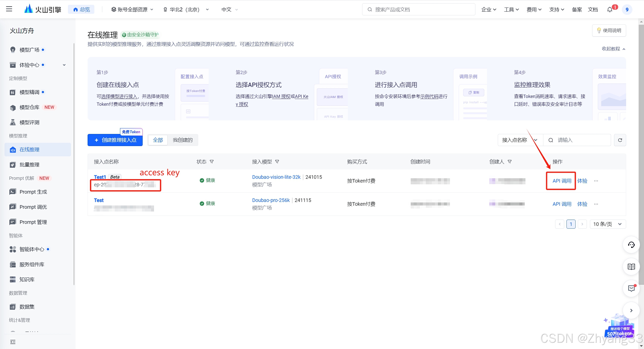
Task: Open the 费用 top menu
Action: click(534, 10)
